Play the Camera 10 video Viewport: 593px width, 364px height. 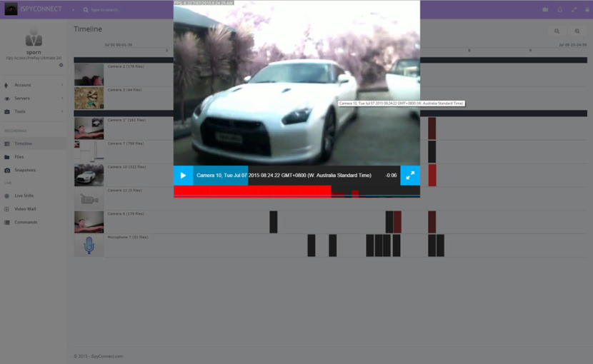[183, 176]
